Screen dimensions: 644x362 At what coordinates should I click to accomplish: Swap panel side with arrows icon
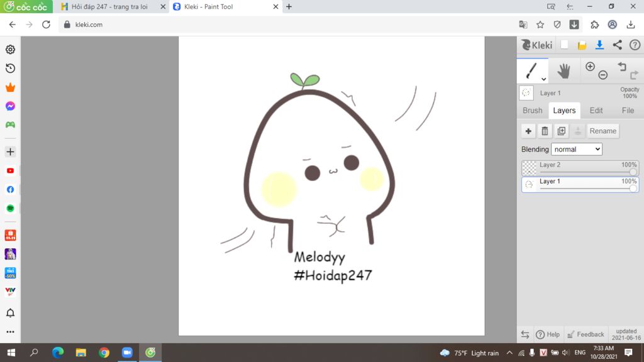coord(525,334)
